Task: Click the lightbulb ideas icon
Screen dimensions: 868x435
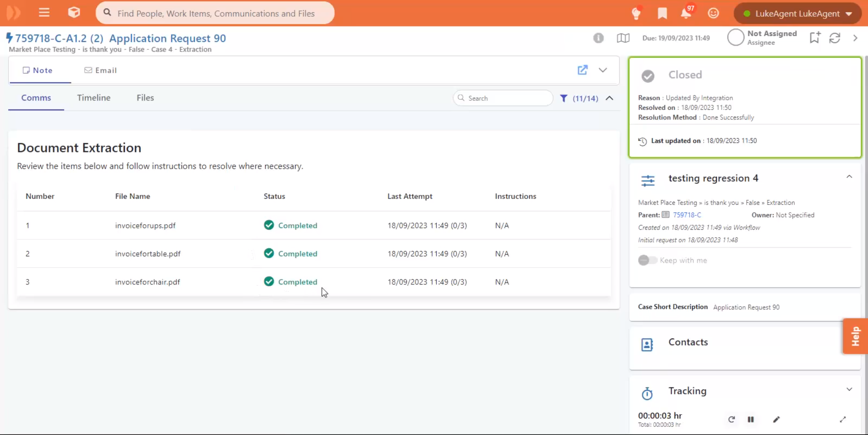Action: [636, 14]
